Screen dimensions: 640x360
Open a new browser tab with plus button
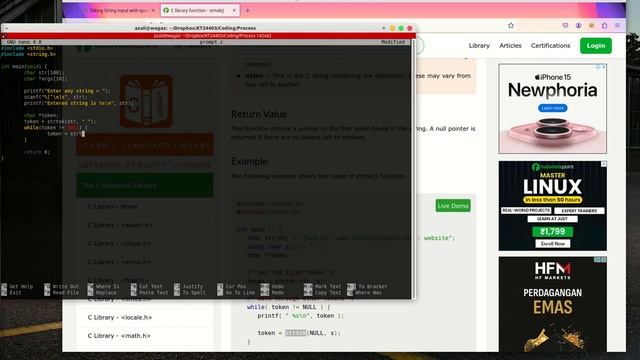click(x=247, y=10)
